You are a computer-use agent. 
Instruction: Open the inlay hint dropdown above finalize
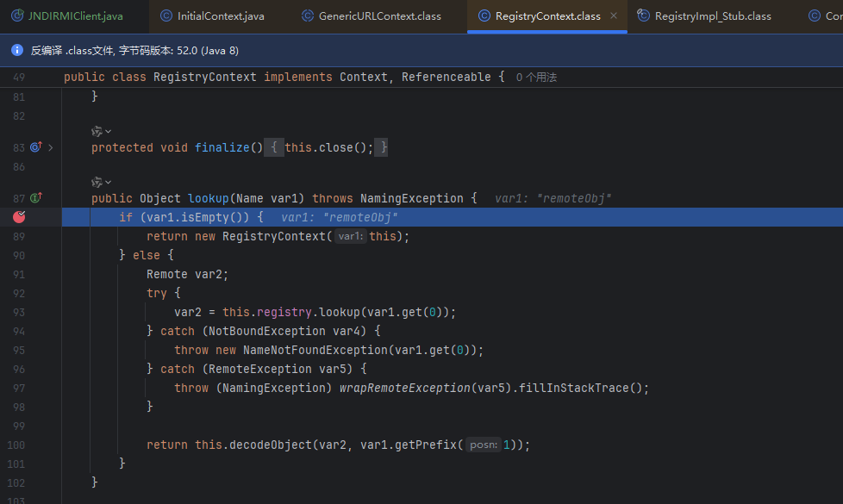point(101,131)
